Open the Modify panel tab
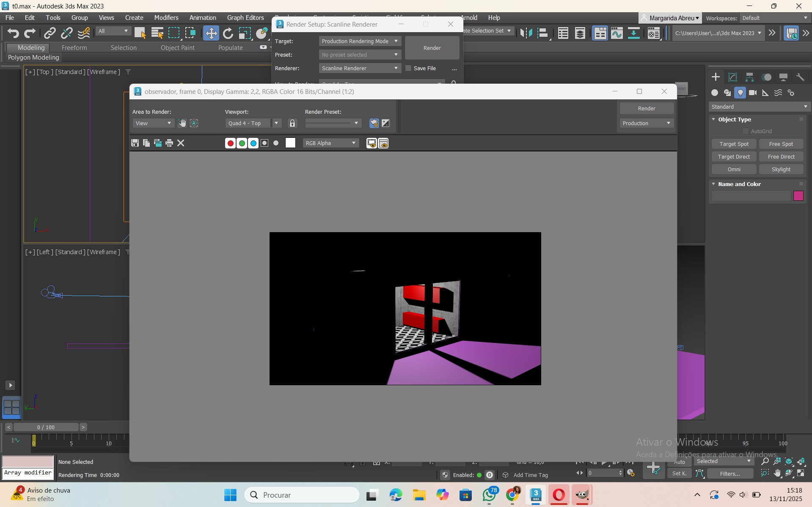This screenshot has width=812, height=507. click(732, 77)
